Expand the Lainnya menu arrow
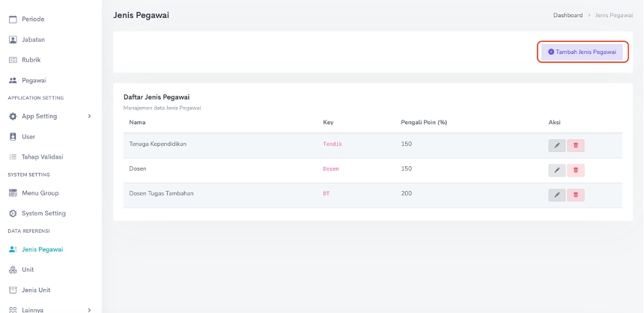Screen dimensions: 644x313 (89, 309)
